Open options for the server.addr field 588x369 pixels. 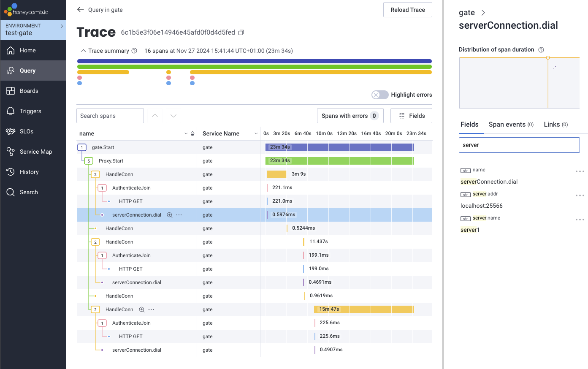point(580,195)
